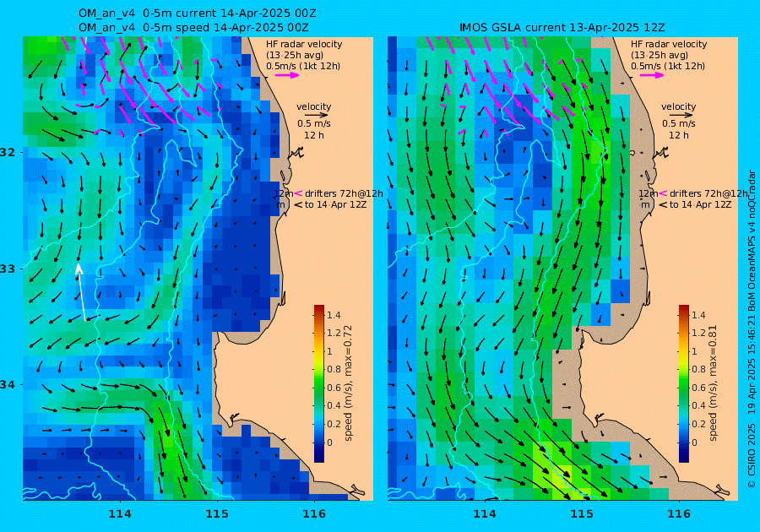
Task: Click the '0.6' tick on left colorbar
Action: point(334,388)
